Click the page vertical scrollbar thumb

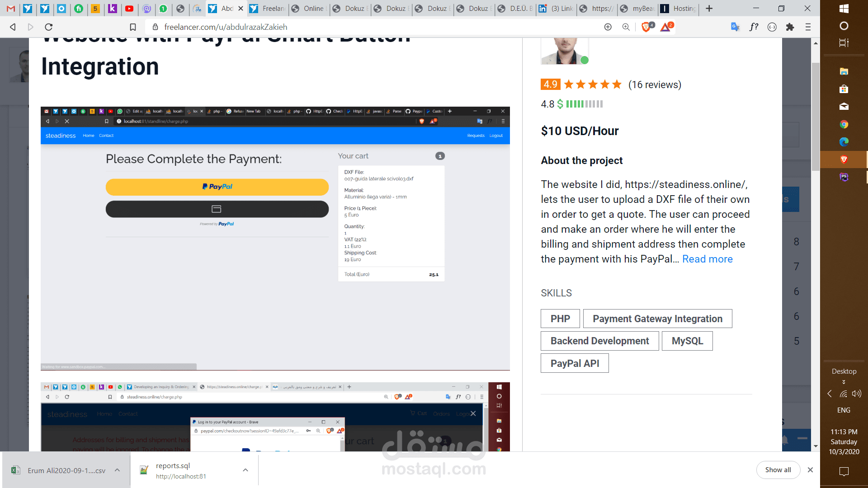click(816, 117)
